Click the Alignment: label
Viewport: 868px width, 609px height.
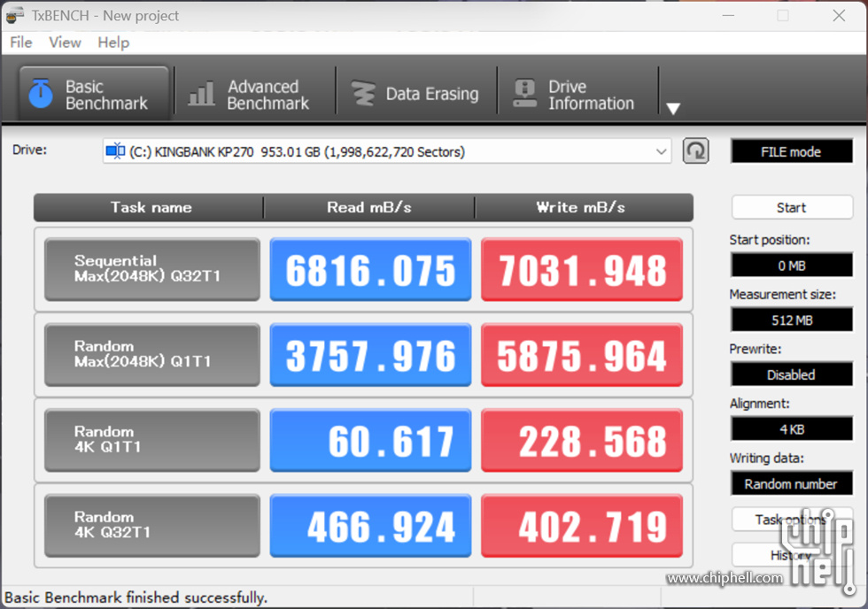pyautogui.click(x=760, y=404)
